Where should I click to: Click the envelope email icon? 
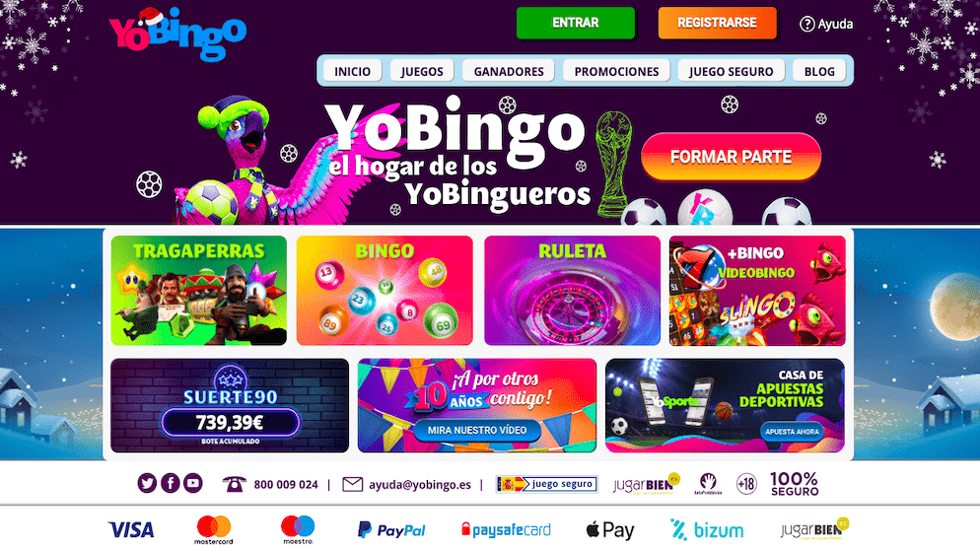pyautogui.click(x=353, y=484)
